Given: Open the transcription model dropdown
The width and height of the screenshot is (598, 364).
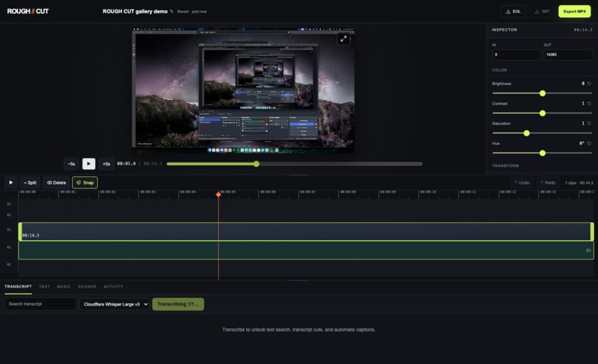Looking at the screenshot, I should pos(114,304).
